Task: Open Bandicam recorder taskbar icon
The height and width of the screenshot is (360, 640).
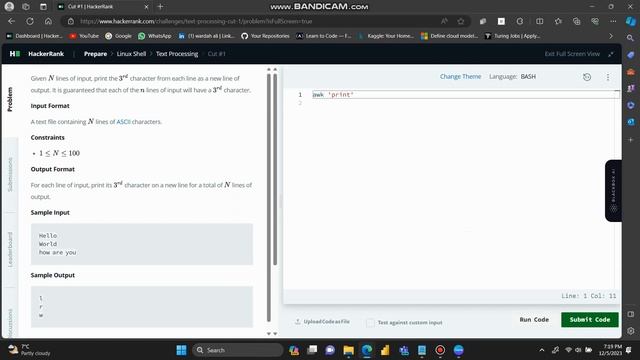Action: (x=440, y=350)
